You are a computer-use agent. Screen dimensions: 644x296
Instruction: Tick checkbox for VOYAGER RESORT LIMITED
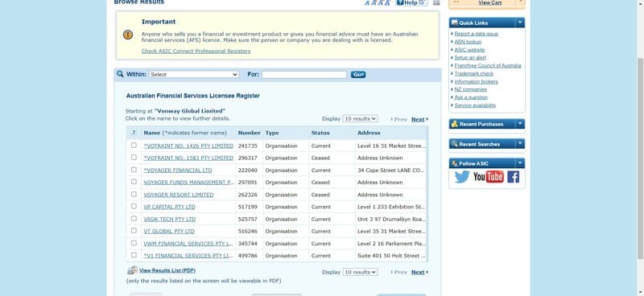pyautogui.click(x=134, y=194)
